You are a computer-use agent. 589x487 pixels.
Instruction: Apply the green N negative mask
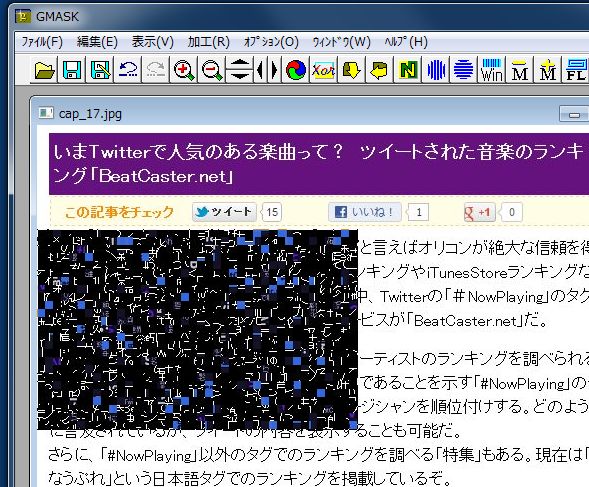[x=407, y=70]
